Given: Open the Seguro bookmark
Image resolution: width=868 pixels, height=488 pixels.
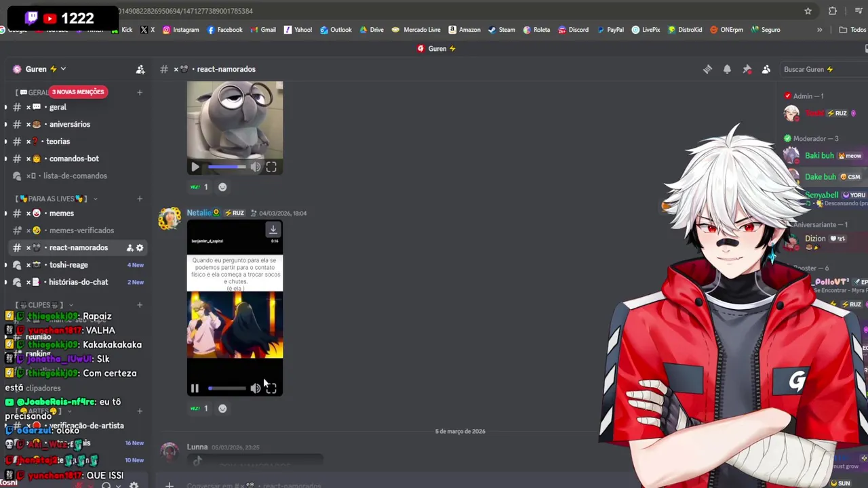Looking at the screenshot, I should (766, 30).
